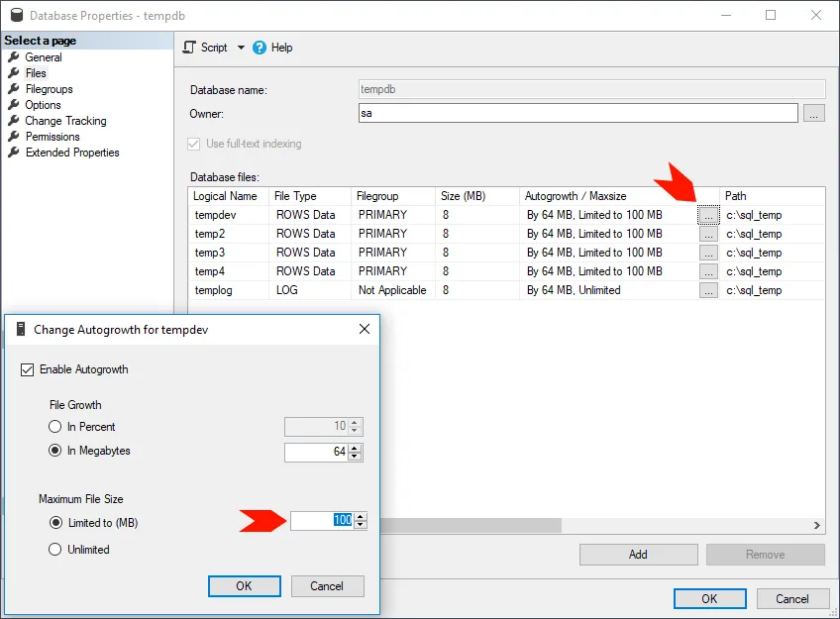Viewport: 840px width, 619px height.
Task: Select the Filegroups page icon
Action: tap(14, 89)
